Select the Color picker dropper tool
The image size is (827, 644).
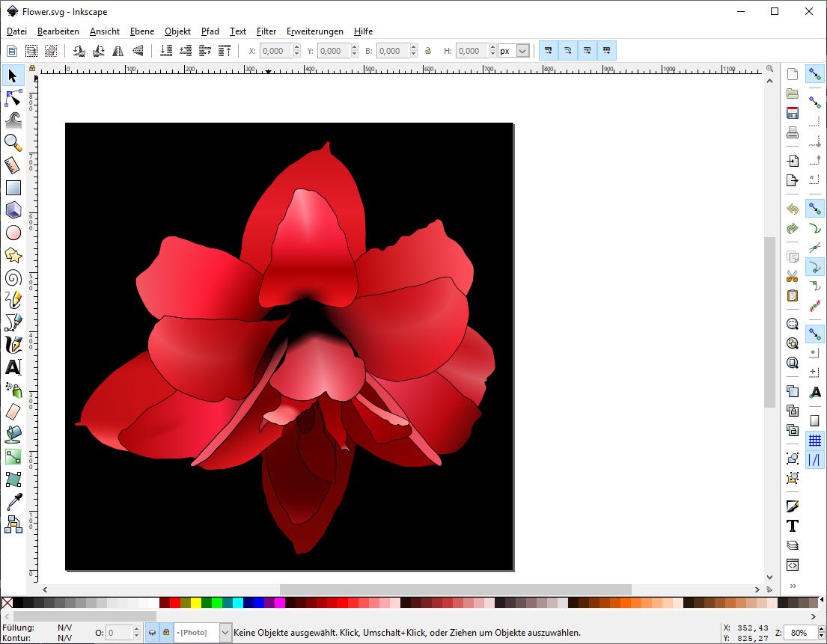click(x=13, y=502)
